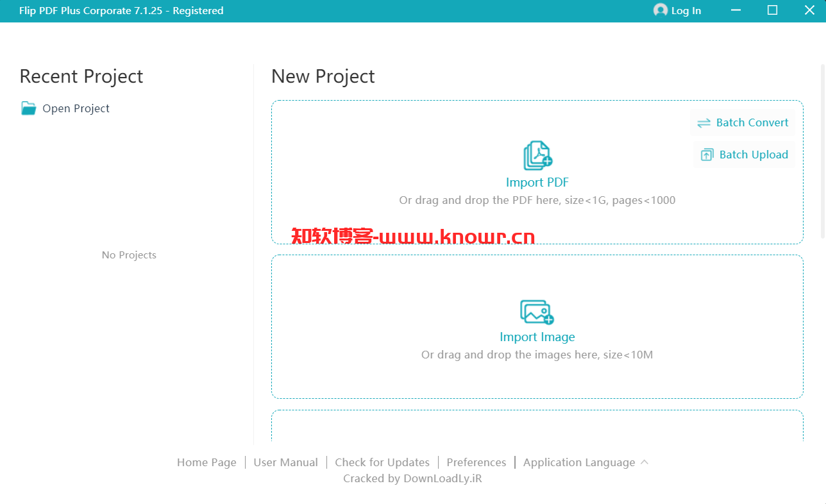
Task: Select Check for Updates in footer
Action: click(382, 462)
